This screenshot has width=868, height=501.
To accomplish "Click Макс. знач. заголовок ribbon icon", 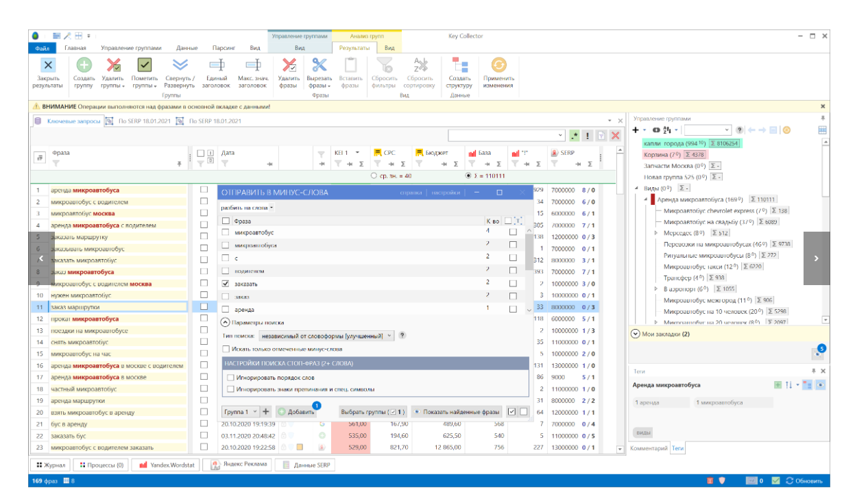I will pos(253,66).
